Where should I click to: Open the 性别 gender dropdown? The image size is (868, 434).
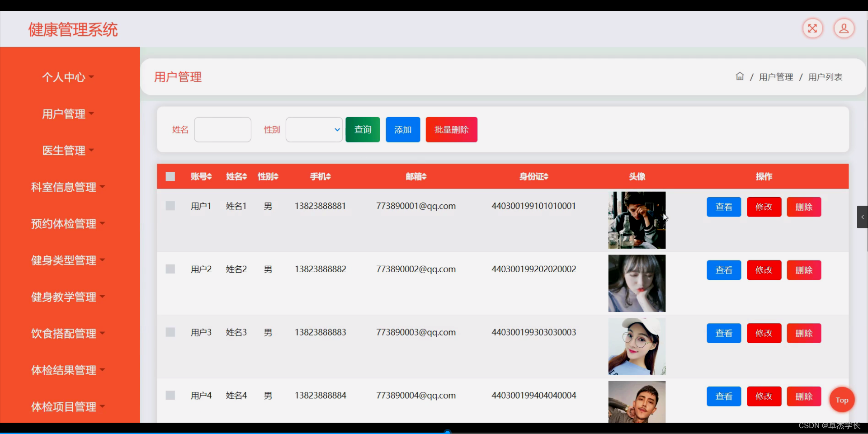tap(314, 129)
